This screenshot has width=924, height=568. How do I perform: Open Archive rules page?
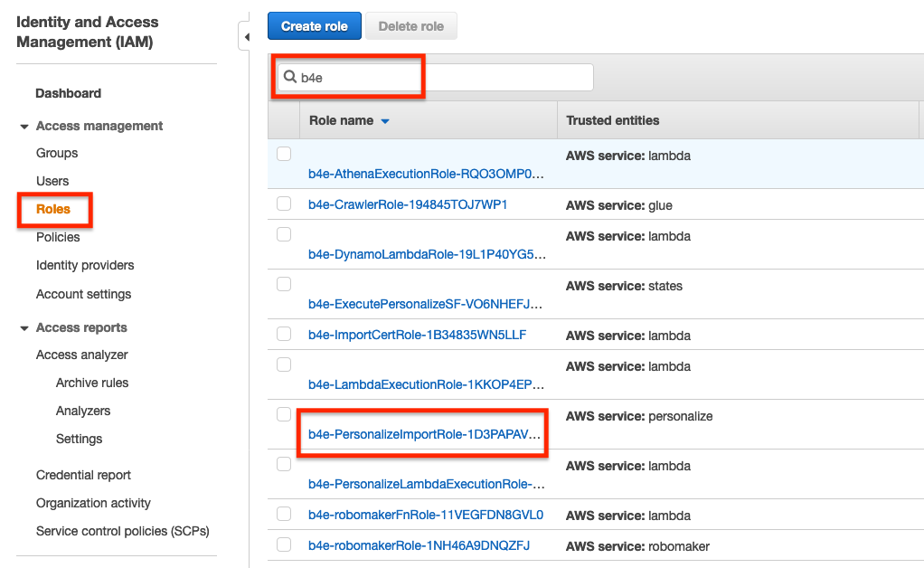coord(92,383)
